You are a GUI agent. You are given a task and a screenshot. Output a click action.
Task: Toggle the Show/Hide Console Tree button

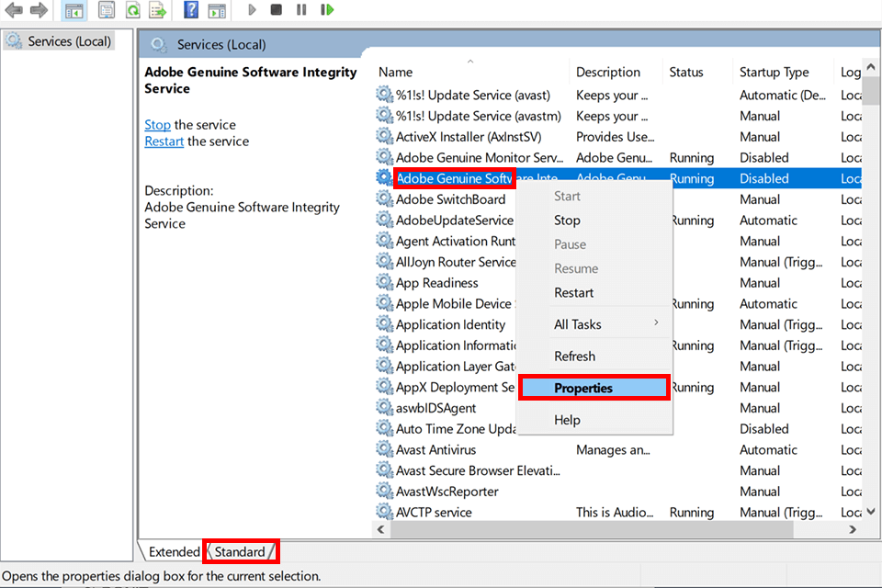coord(73,10)
